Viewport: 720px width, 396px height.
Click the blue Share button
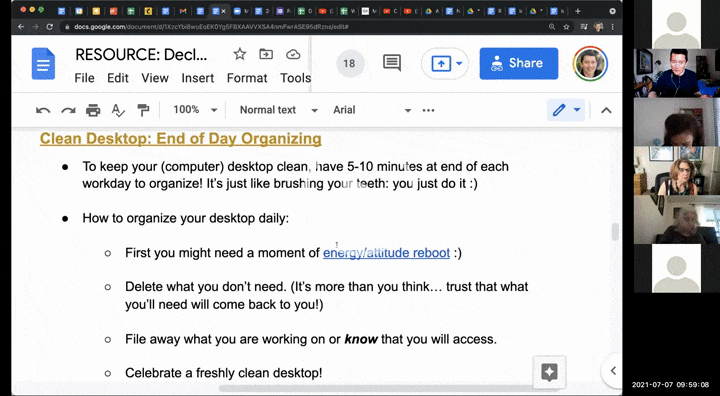point(519,63)
